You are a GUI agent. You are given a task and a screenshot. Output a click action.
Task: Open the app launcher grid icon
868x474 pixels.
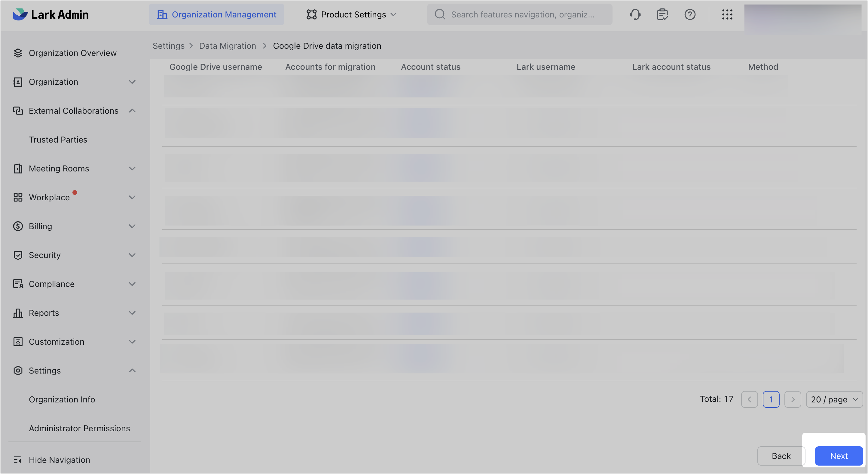[727, 14]
